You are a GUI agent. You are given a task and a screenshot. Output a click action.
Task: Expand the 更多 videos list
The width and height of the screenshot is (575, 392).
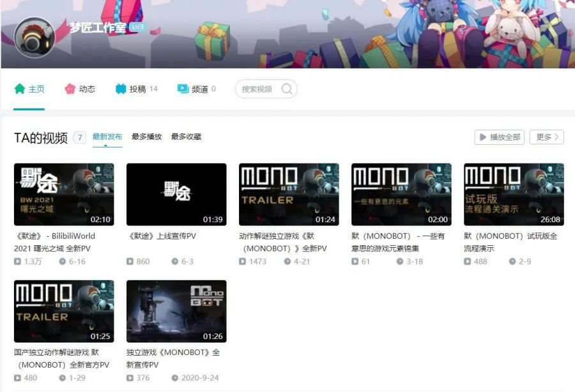[547, 137]
